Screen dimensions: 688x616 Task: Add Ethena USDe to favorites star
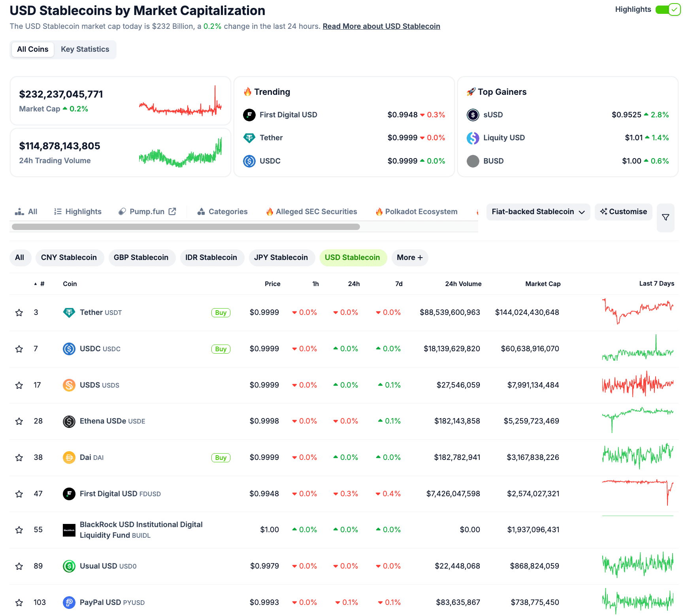pyautogui.click(x=19, y=421)
